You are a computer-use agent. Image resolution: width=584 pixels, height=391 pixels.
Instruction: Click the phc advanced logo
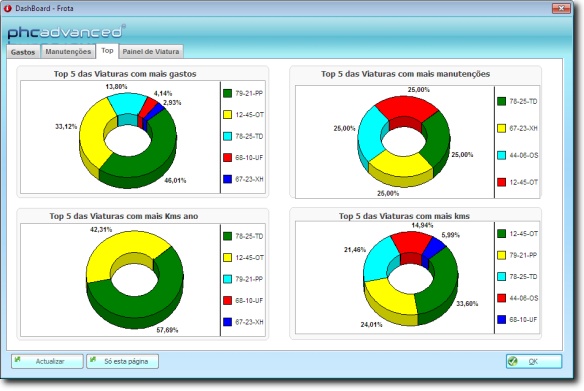(x=66, y=32)
